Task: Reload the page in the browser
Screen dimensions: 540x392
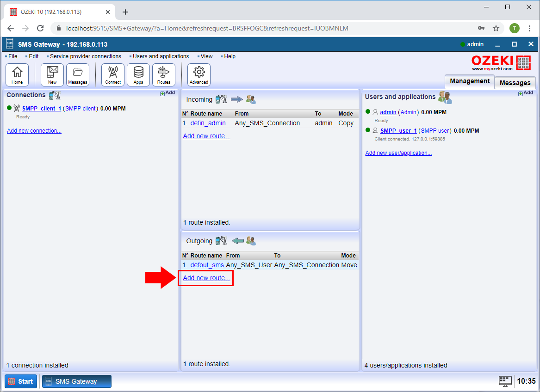Action: coord(40,28)
